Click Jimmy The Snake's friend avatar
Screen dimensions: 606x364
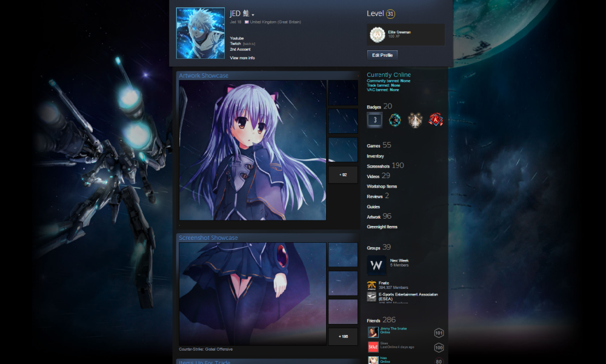pyautogui.click(x=373, y=332)
